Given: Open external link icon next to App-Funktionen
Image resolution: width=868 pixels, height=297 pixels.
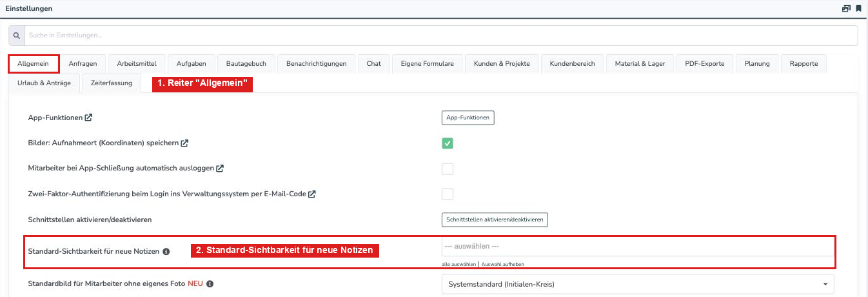Looking at the screenshot, I should coord(88,118).
